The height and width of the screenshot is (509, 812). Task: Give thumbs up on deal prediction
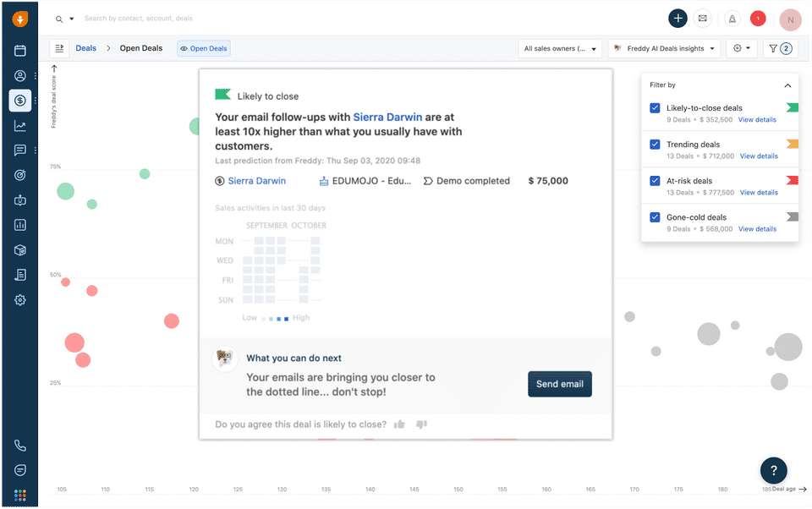399,424
